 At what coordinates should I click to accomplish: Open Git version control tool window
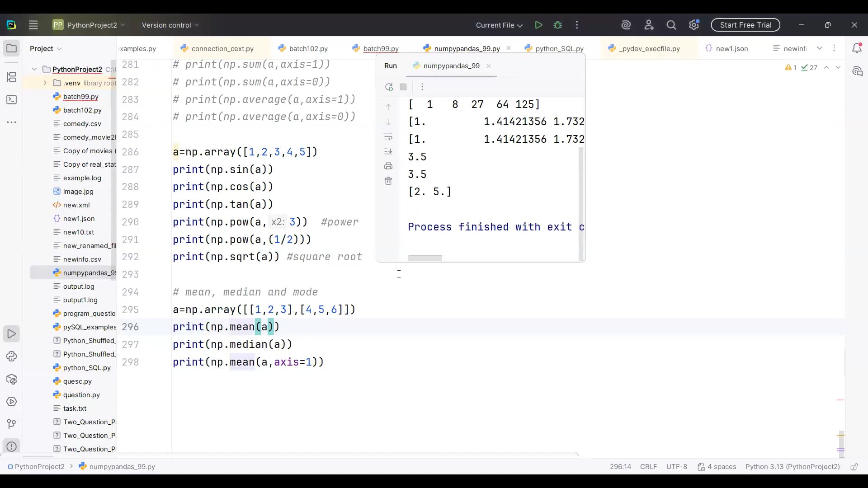click(x=12, y=424)
